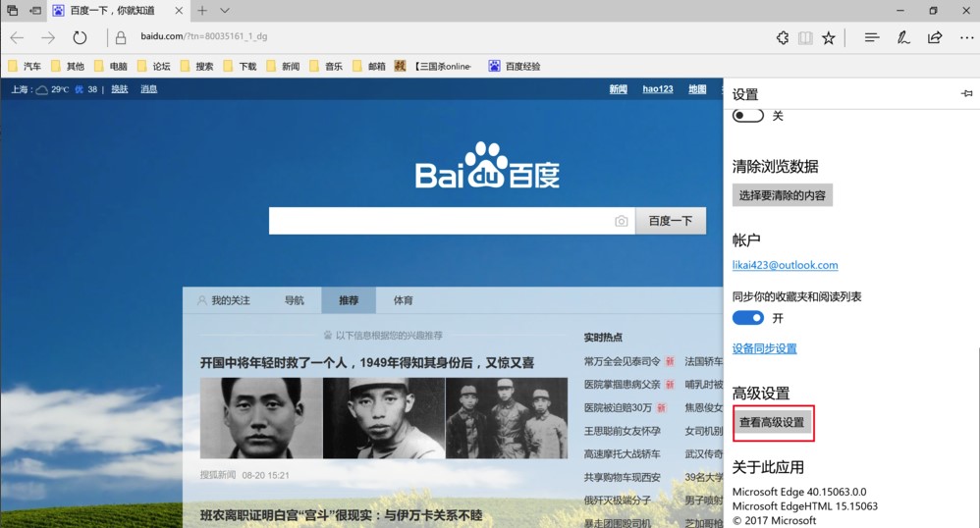This screenshot has width=980, height=528.
Task: Open a new tab with plus button
Action: tap(202, 11)
